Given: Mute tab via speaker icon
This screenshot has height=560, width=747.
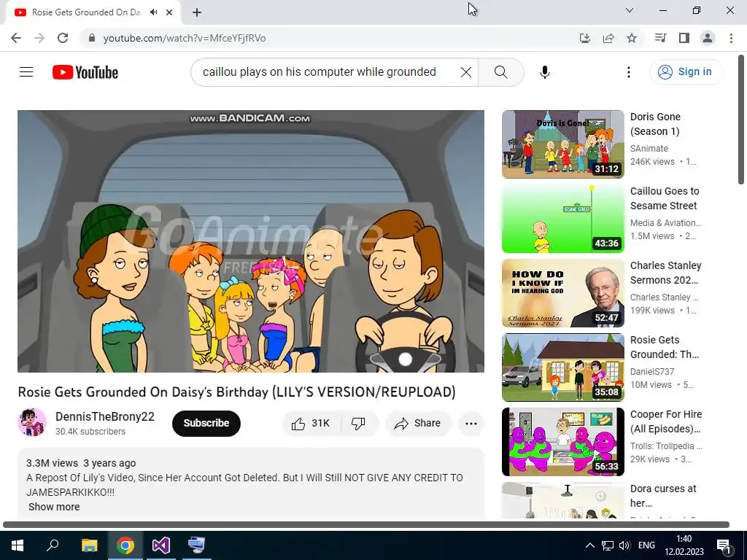Looking at the screenshot, I should coord(153,12).
